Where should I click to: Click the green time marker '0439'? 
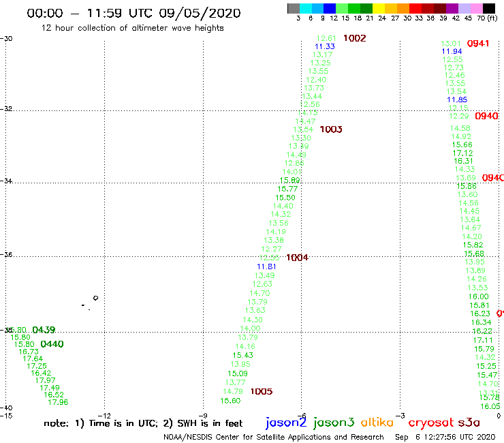click(x=44, y=330)
